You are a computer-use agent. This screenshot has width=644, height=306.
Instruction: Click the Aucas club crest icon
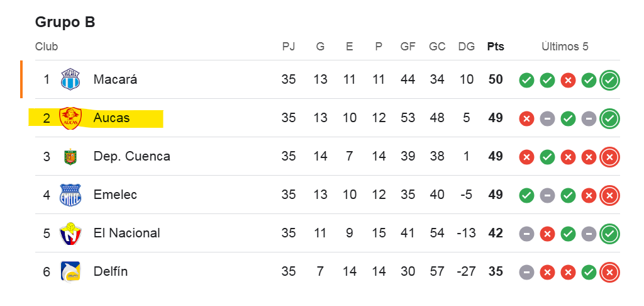click(70, 118)
